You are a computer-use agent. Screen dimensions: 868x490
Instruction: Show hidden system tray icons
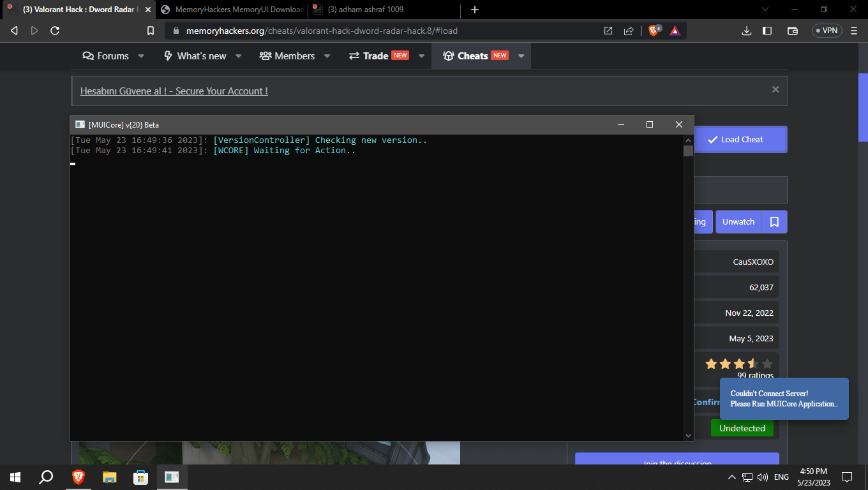pyautogui.click(x=732, y=477)
